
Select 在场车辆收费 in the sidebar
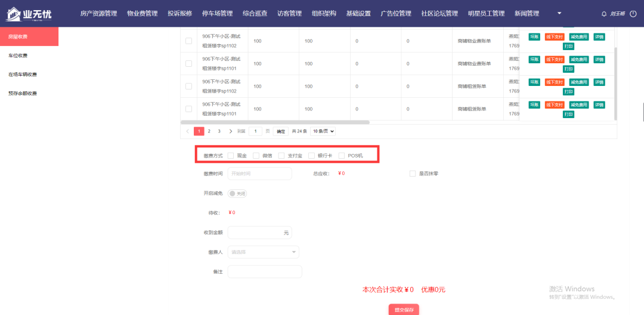(29, 75)
